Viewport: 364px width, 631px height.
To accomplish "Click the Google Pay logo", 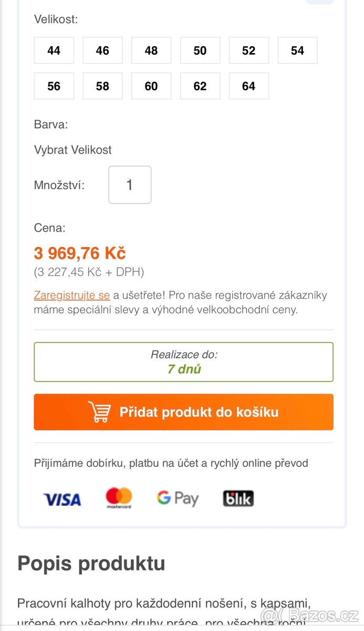I will point(178,498).
